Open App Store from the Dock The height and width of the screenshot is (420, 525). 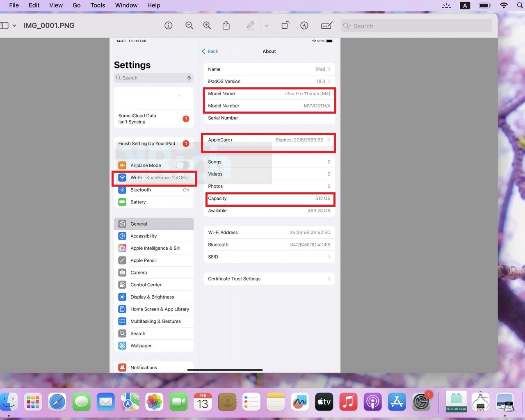(x=397, y=402)
